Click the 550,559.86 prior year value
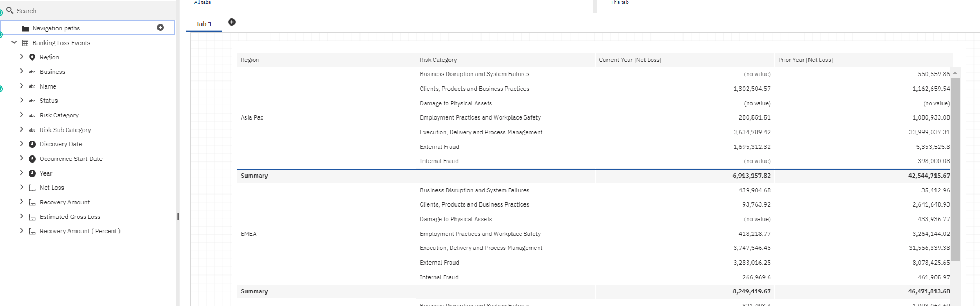980x306 pixels. point(934,74)
